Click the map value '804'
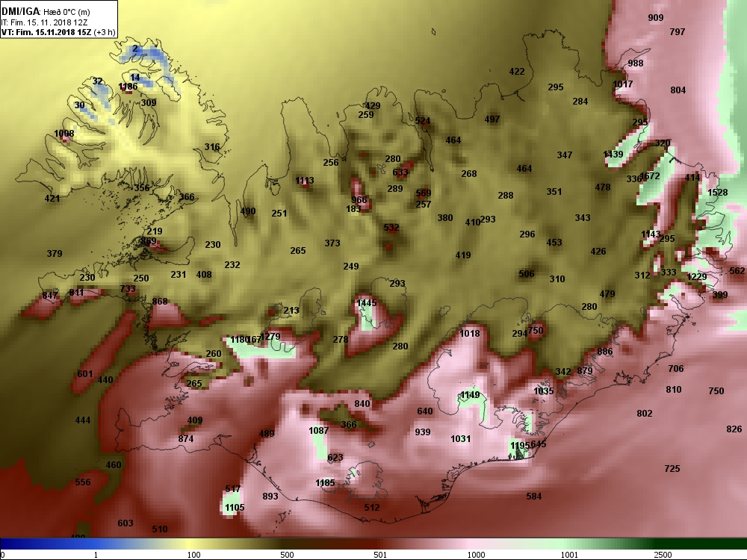This screenshot has height=560, width=747. click(x=678, y=90)
